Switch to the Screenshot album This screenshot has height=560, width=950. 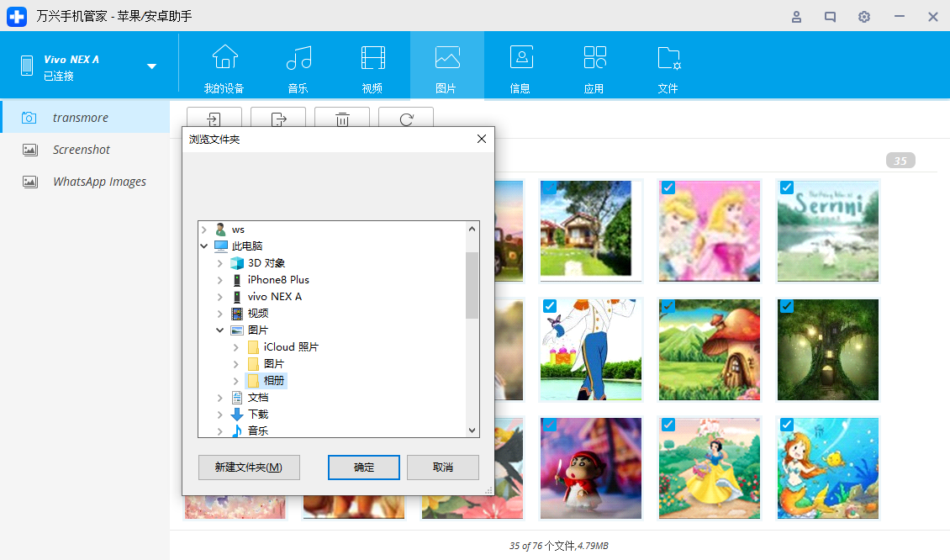coord(82,149)
